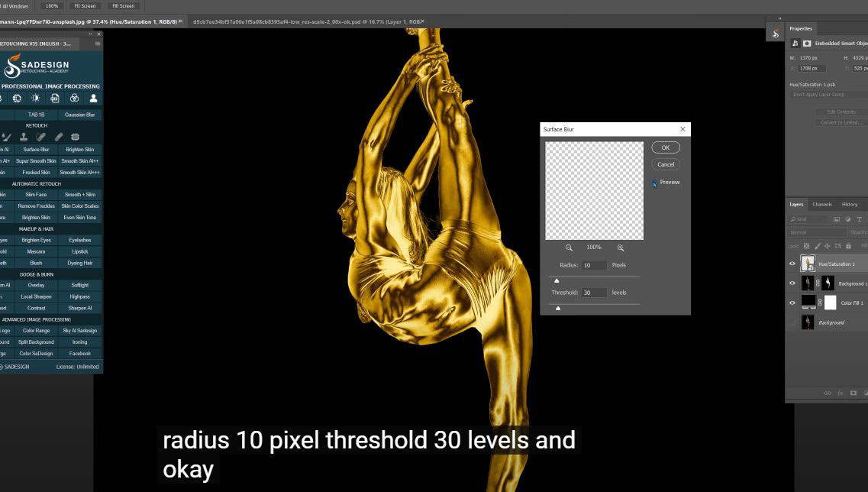The height and width of the screenshot is (492, 868).
Task: Open the Sadesign panel flyout menu
Action: (98, 44)
